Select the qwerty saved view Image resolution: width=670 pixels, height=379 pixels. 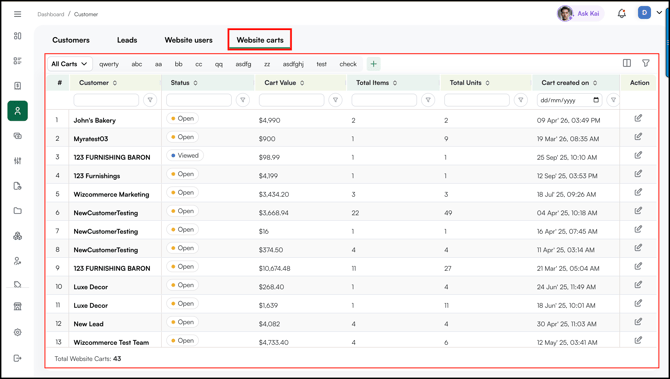[109, 64]
